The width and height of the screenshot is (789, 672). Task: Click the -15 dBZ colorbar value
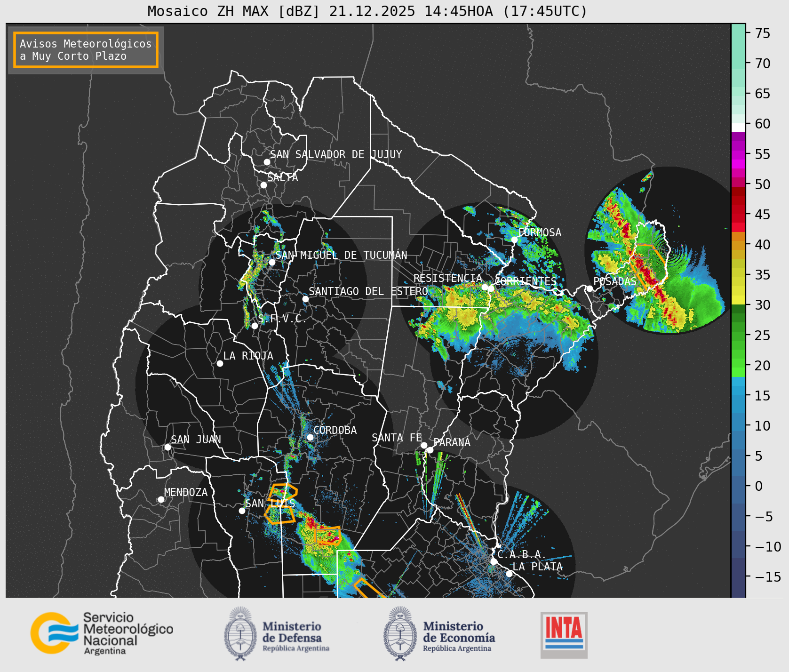(768, 576)
